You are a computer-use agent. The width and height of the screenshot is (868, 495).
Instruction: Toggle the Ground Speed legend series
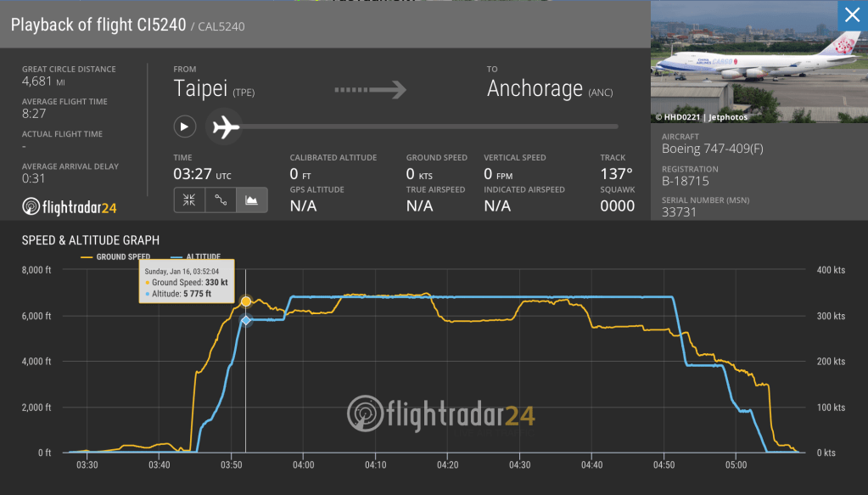[x=116, y=256]
